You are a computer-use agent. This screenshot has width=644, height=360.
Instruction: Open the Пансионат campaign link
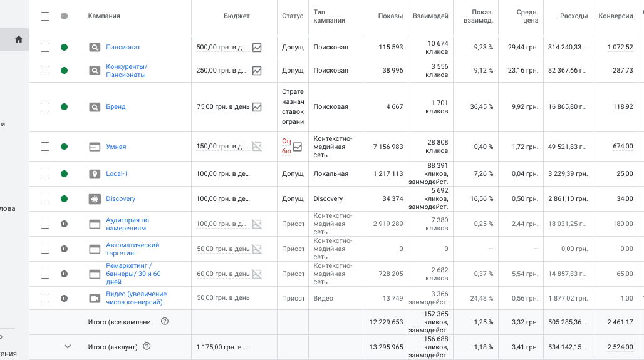[123, 47]
